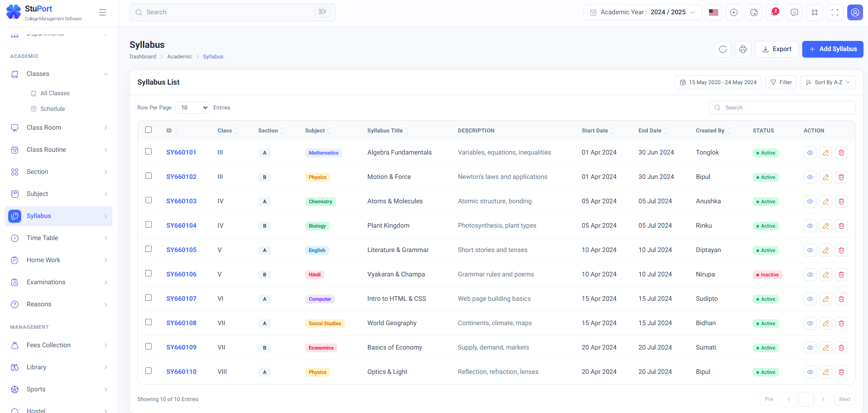Expand the Class Routine sidebar menu

58,150
